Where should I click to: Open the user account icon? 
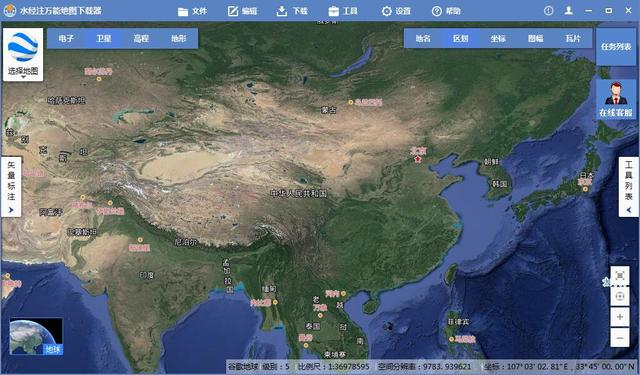click(x=569, y=11)
